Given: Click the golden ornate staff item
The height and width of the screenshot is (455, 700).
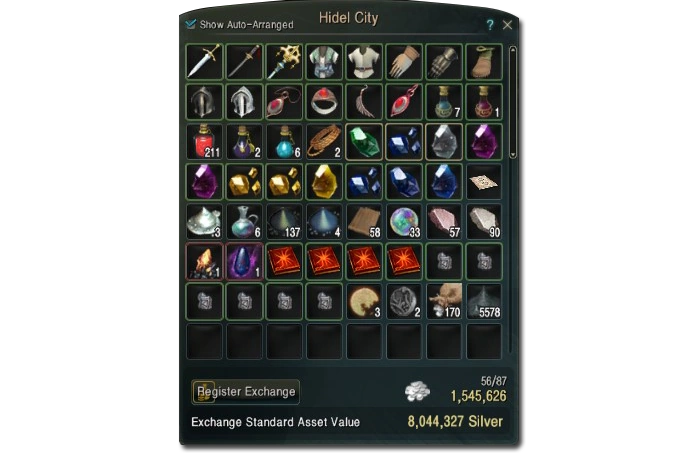Looking at the screenshot, I should coord(284,62).
